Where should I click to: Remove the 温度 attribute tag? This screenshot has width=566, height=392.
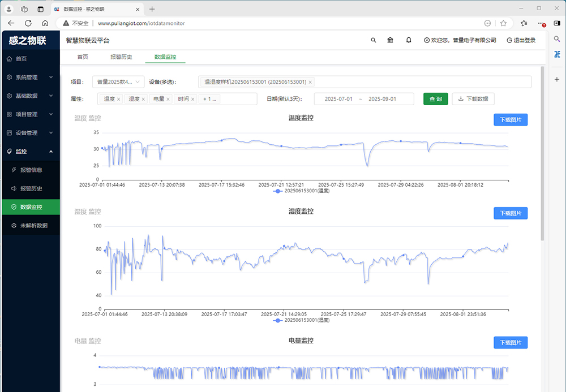tap(118, 99)
